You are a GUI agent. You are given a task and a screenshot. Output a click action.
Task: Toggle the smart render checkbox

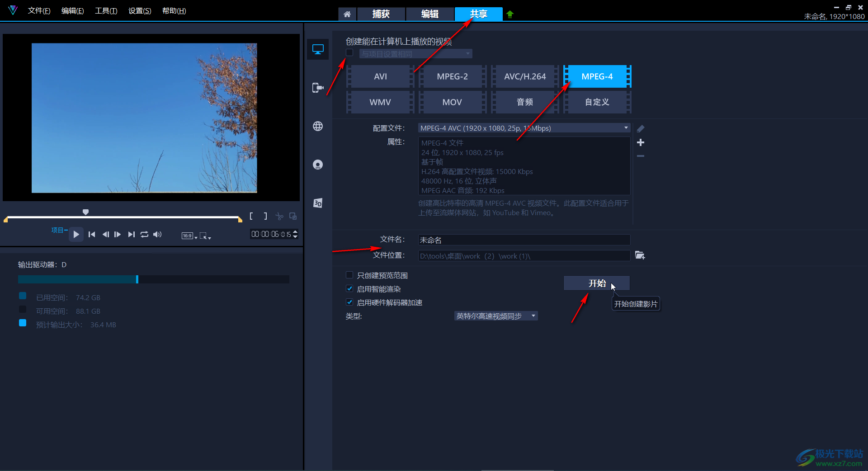pyautogui.click(x=349, y=288)
